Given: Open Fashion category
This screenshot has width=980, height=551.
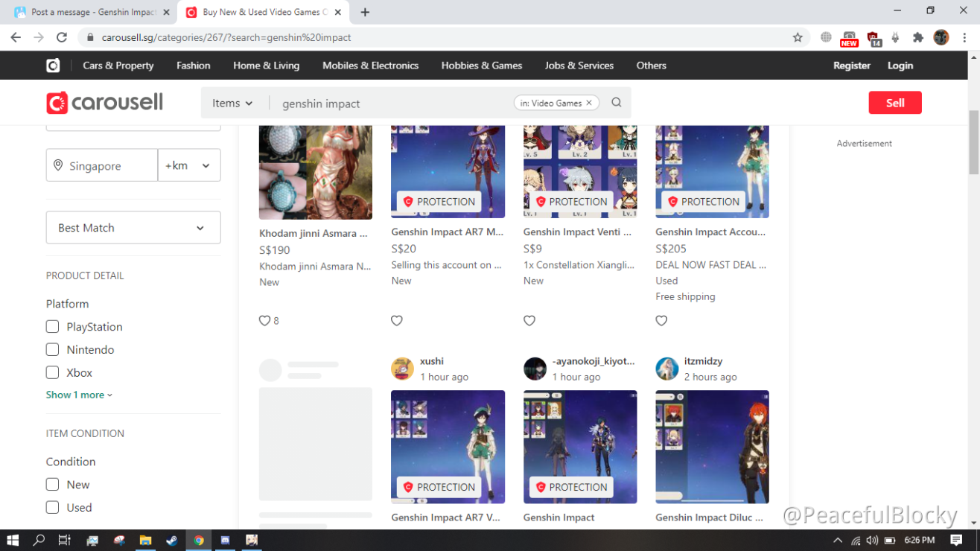Looking at the screenshot, I should coord(194,66).
